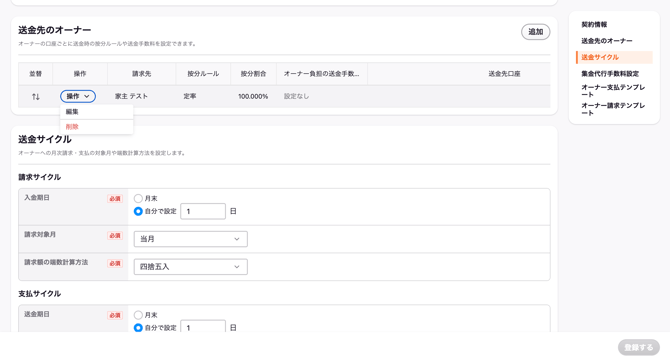Screen dimensions: 670x362
Task: Click the 支払サイクル heading
Action: (x=39, y=294)
